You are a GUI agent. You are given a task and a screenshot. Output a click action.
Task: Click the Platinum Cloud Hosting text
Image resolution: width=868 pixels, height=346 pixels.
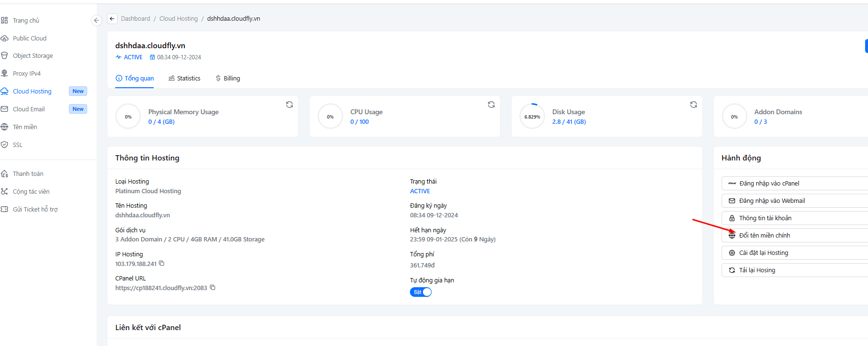(x=148, y=191)
